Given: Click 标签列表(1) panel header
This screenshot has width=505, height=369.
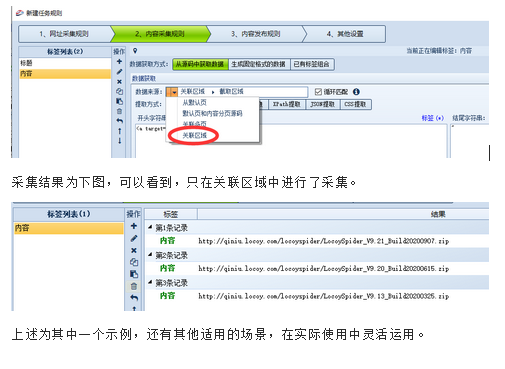Looking at the screenshot, I should [69, 214].
